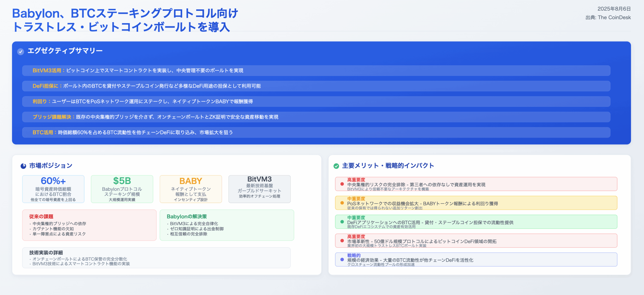Click 大規模運用実績 caption
The image size is (644, 295).
coord(122,200)
